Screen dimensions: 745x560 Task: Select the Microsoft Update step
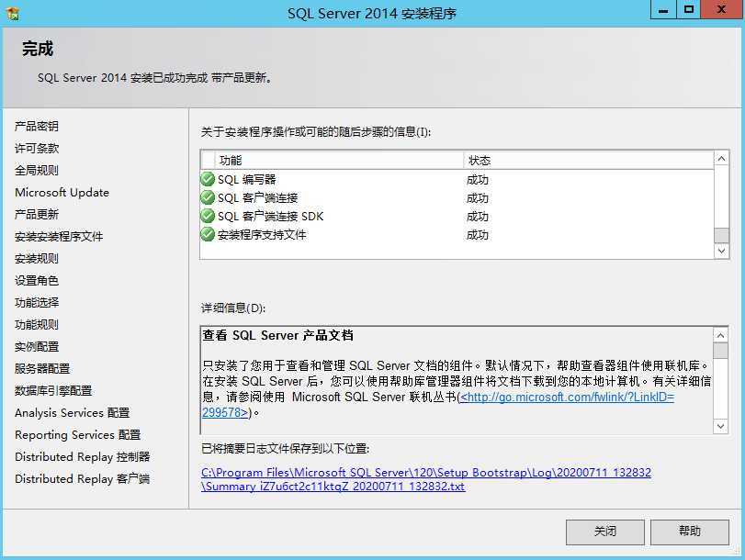pos(62,193)
